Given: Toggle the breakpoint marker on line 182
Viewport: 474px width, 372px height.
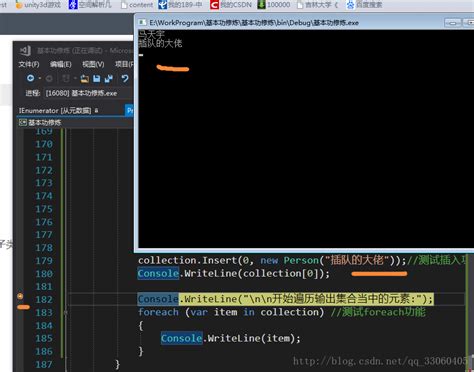Looking at the screenshot, I should pyautogui.click(x=20, y=296).
